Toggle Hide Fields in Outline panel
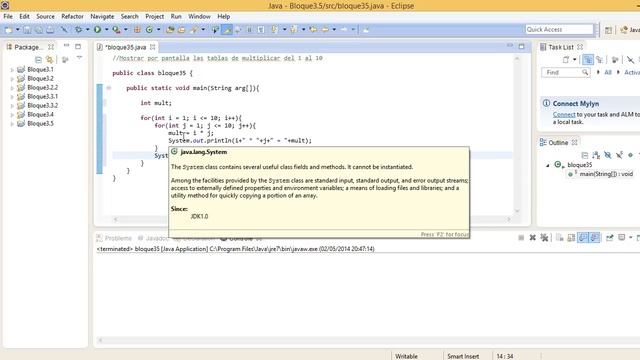Viewport: 640px width, 360px height. point(607,155)
